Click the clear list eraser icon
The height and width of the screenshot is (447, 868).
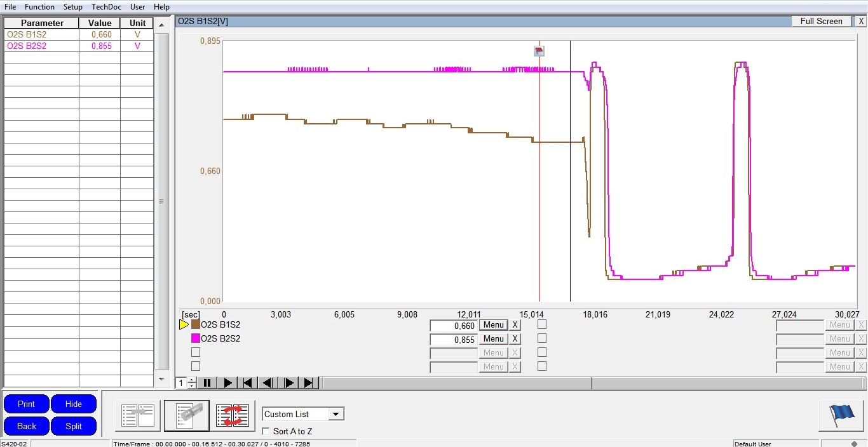coord(186,416)
